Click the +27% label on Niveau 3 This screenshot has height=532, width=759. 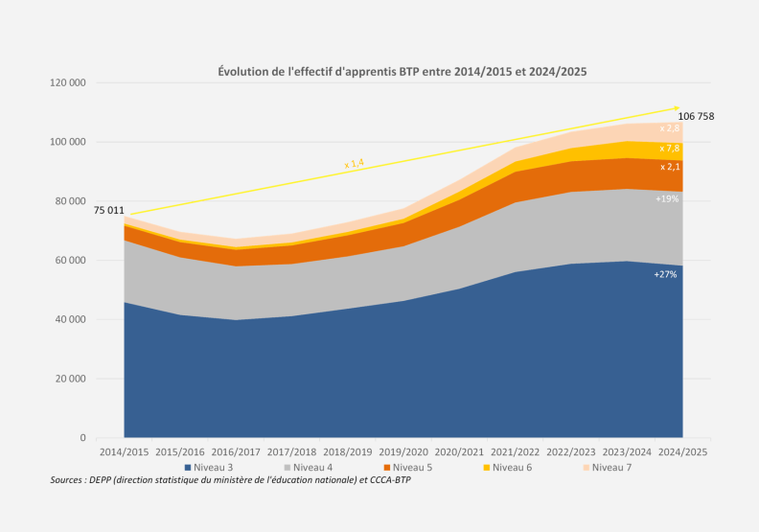666,274
